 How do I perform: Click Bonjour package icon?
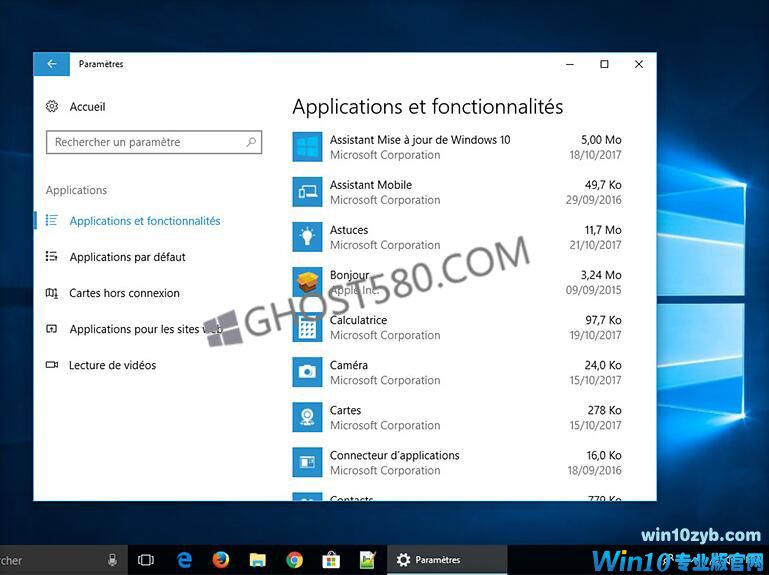pos(308,282)
